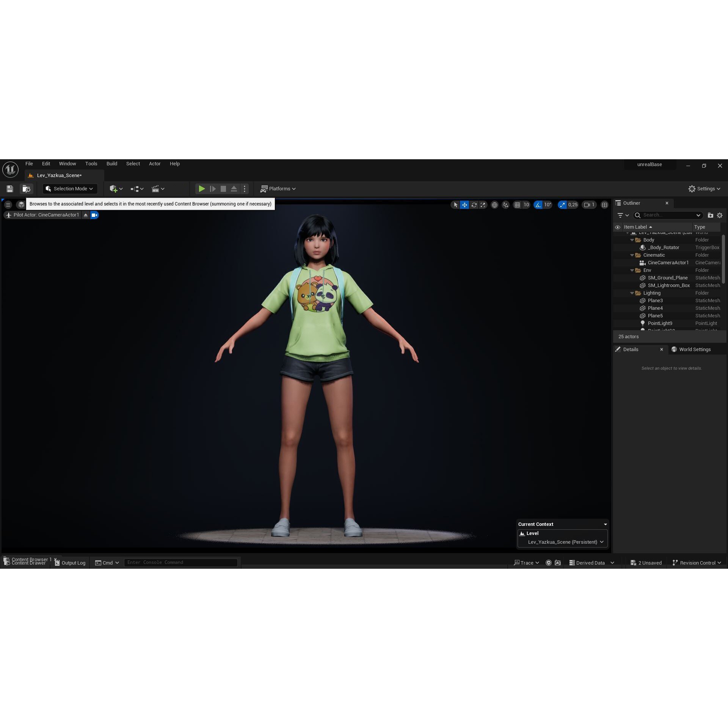Collapse the Cinematic folder
728x728 pixels.
pyautogui.click(x=632, y=255)
